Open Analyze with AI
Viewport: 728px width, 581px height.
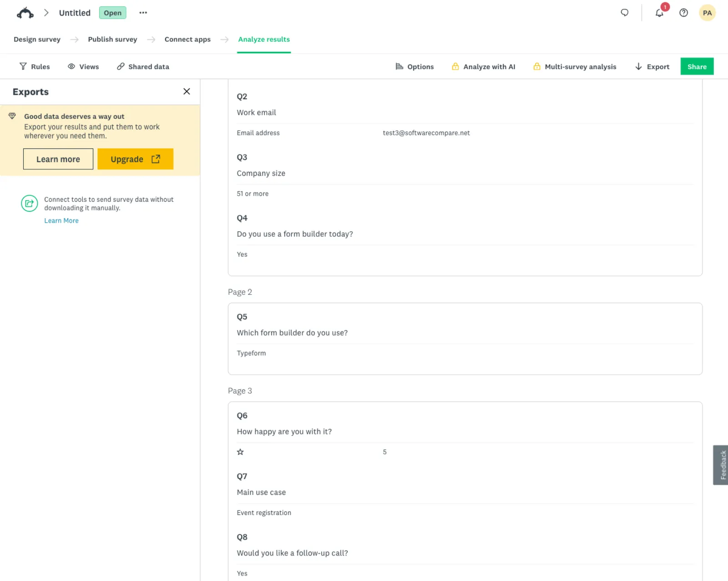[x=483, y=66]
